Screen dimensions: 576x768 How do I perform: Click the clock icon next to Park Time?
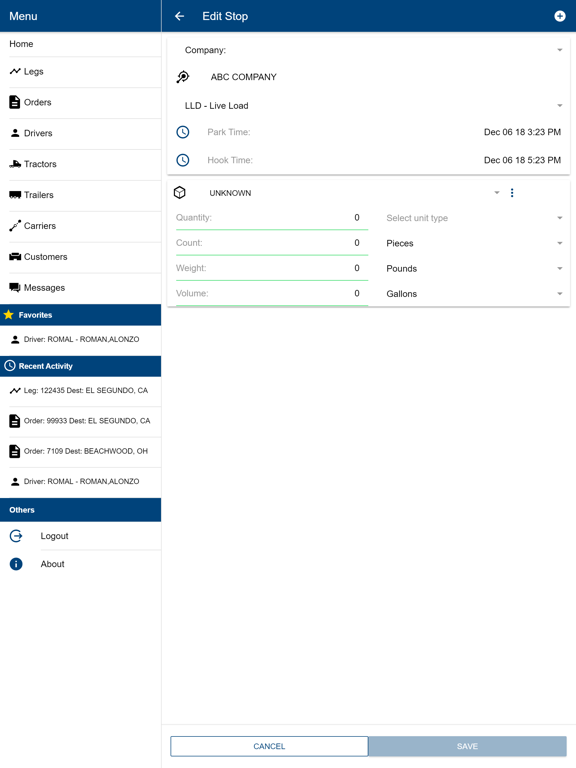pos(183,132)
